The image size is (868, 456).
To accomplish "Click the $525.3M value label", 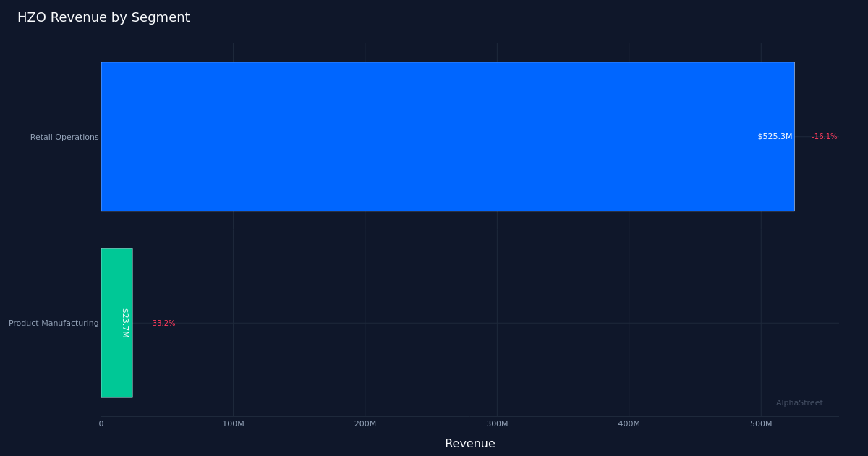I will pos(775,136).
